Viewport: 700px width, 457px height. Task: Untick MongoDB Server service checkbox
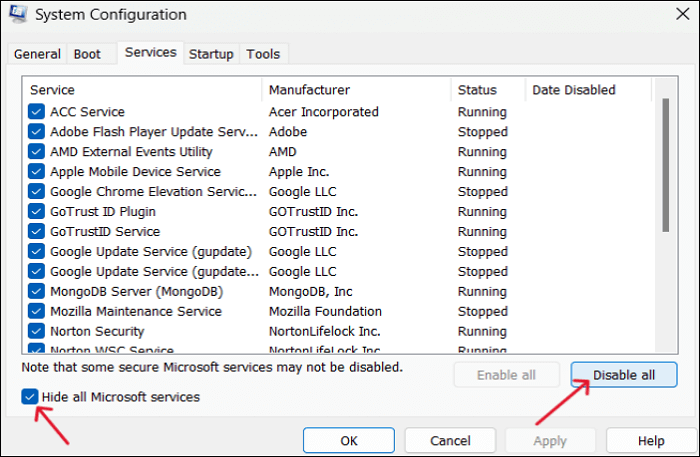[37, 292]
